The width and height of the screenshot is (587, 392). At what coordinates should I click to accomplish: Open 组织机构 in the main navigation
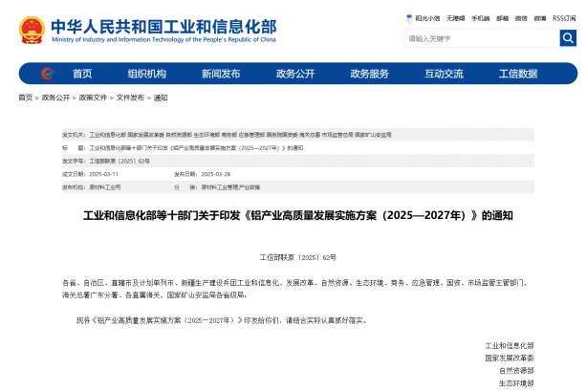pyautogui.click(x=147, y=74)
